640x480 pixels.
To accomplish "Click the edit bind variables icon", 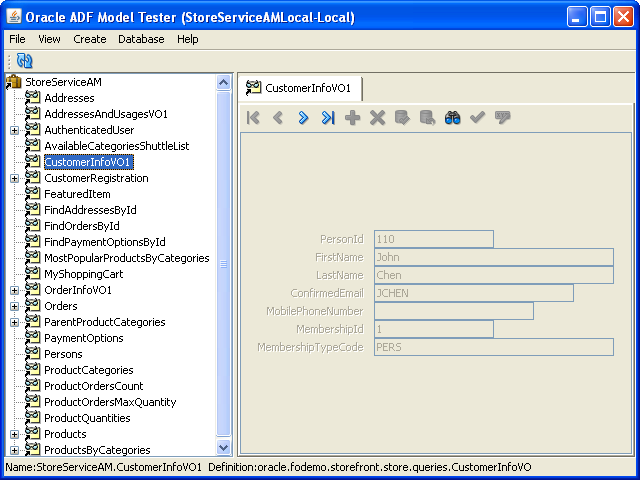I will (x=502, y=118).
